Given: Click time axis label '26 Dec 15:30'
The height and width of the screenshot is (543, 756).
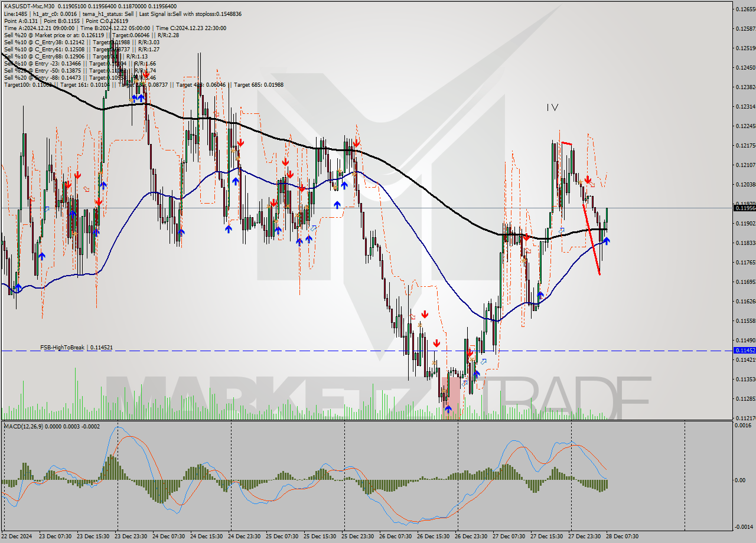Looking at the screenshot, I should coord(434,536).
